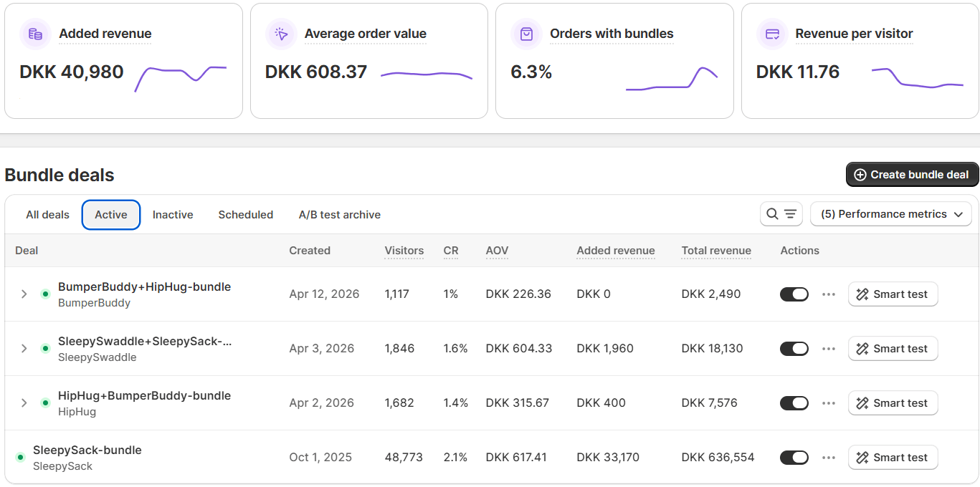
Task: Open the Scheduled tab
Action: point(246,215)
